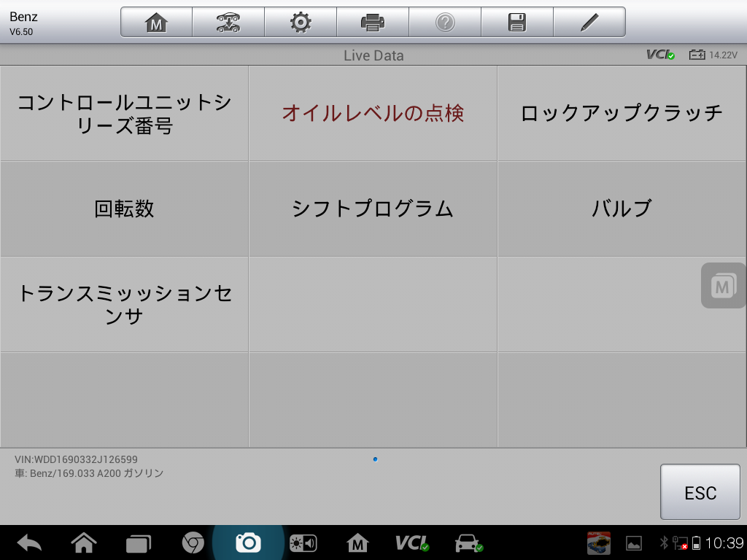Image resolution: width=747 pixels, height=560 pixels.
Task: Open the Autel app thumbnail notification
Action: tap(599, 542)
